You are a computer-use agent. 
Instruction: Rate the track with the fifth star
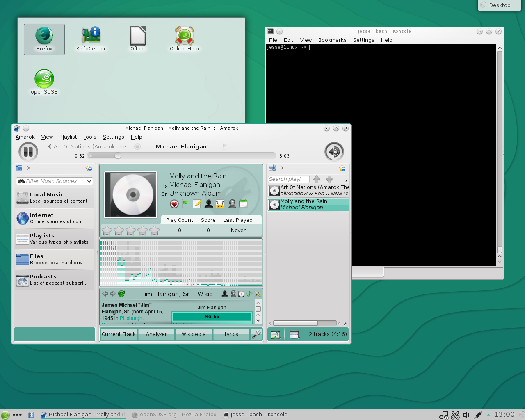(x=155, y=231)
